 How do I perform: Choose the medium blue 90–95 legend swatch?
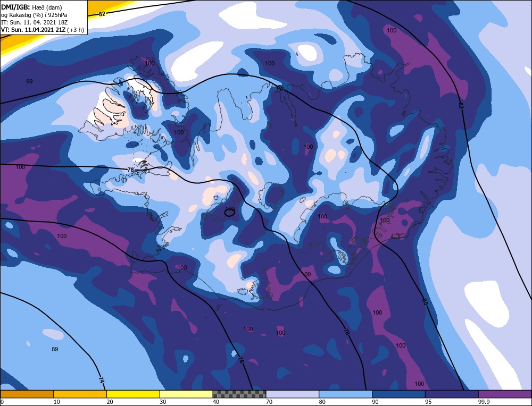(398, 394)
